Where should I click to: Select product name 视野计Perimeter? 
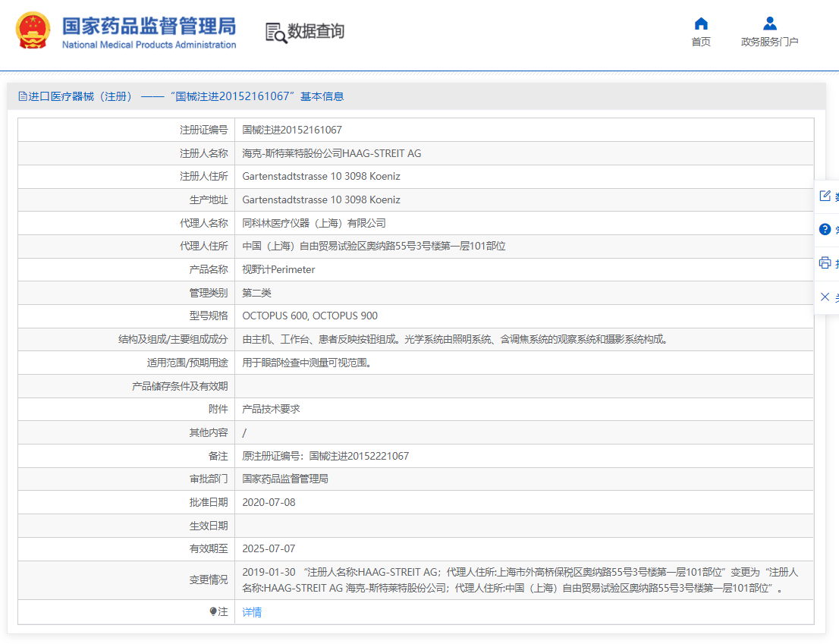278,269
